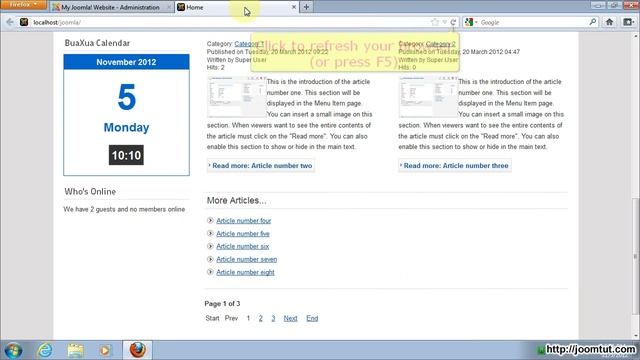Viewport: 640px width, 360px height.
Task: Open Article number five link
Action: (243, 234)
